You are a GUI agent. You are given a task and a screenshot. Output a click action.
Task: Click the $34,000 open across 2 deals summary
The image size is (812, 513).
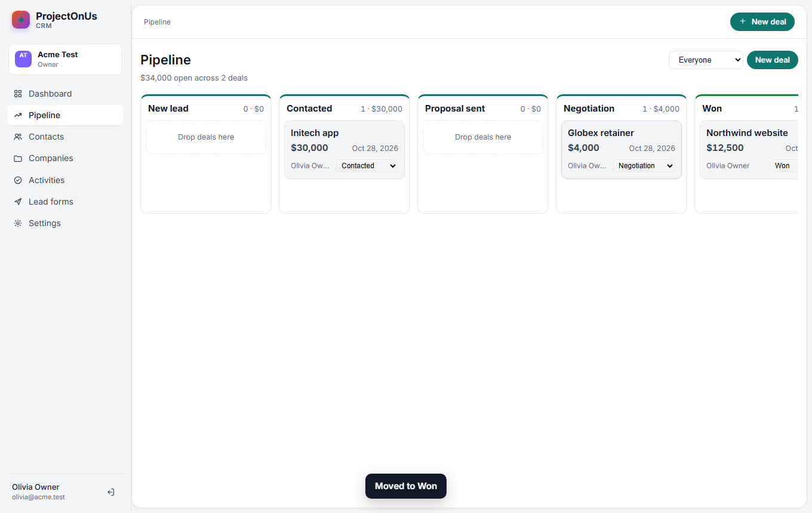[x=194, y=78]
